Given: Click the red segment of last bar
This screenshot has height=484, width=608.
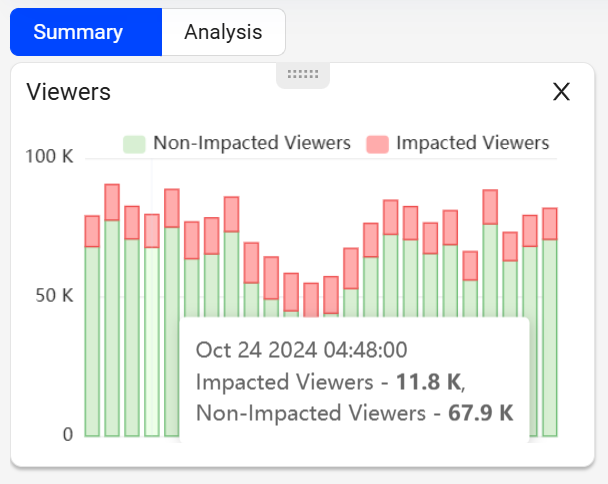Looking at the screenshot, I should [550, 224].
